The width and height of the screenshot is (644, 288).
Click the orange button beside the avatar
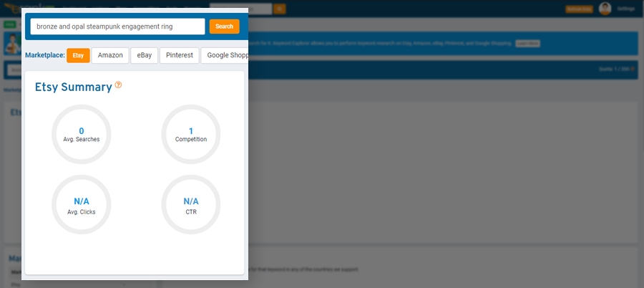click(579, 9)
